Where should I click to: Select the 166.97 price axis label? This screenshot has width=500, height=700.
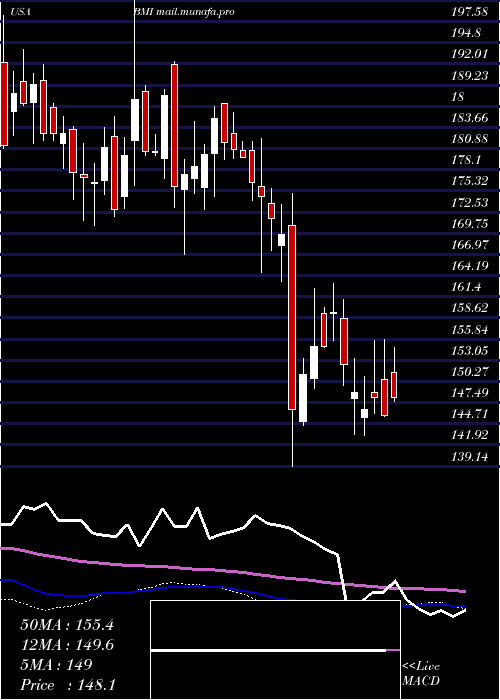pyautogui.click(x=470, y=245)
